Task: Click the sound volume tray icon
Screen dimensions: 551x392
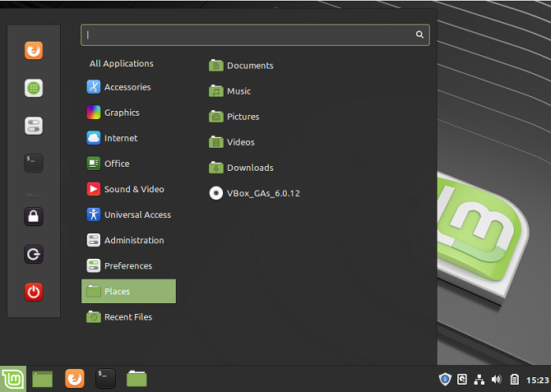Action: (x=496, y=380)
